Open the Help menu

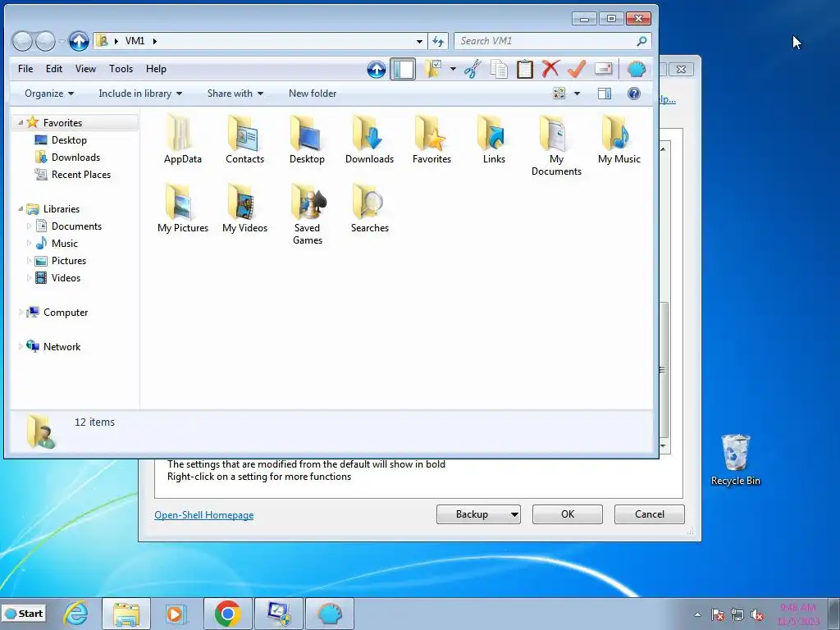click(x=156, y=69)
